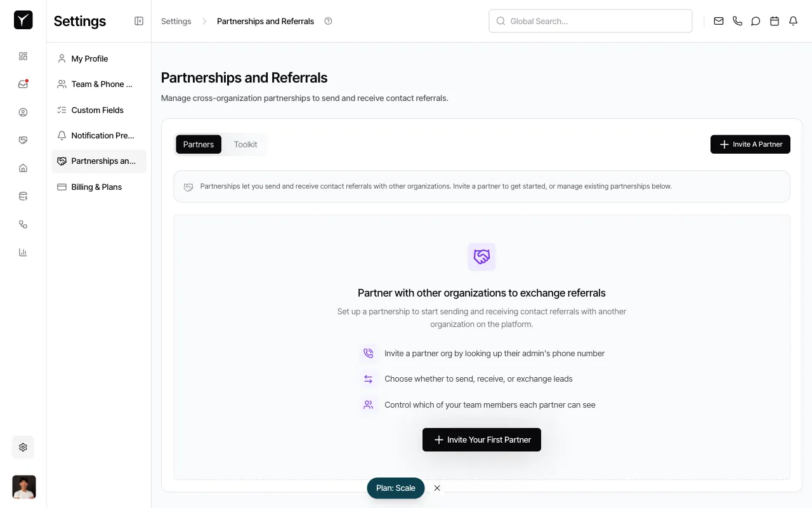
Task: Open Billing & Plans from the settings menu
Action: pyautogui.click(x=96, y=187)
